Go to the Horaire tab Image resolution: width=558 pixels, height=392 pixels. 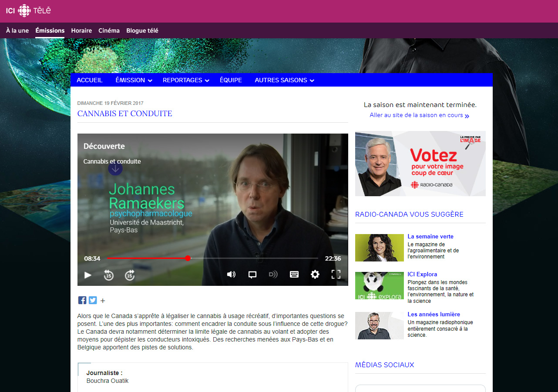[81, 30]
